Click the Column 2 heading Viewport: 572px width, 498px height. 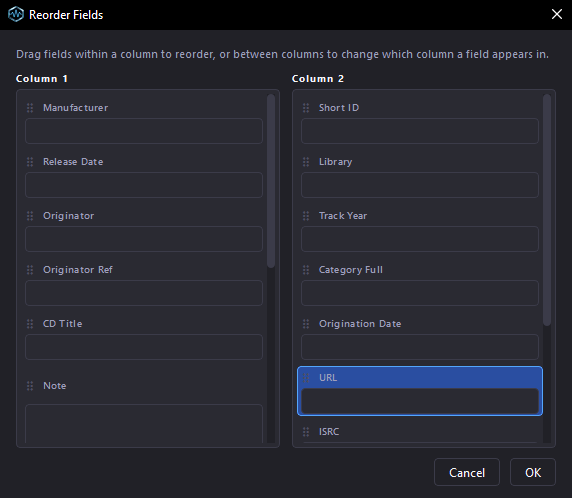(x=318, y=78)
